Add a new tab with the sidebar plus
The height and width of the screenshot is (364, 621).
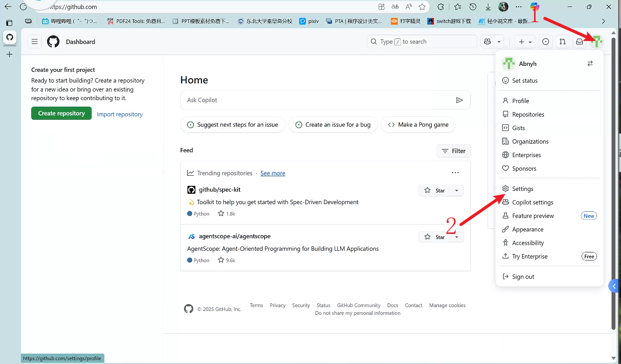[9, 54]
